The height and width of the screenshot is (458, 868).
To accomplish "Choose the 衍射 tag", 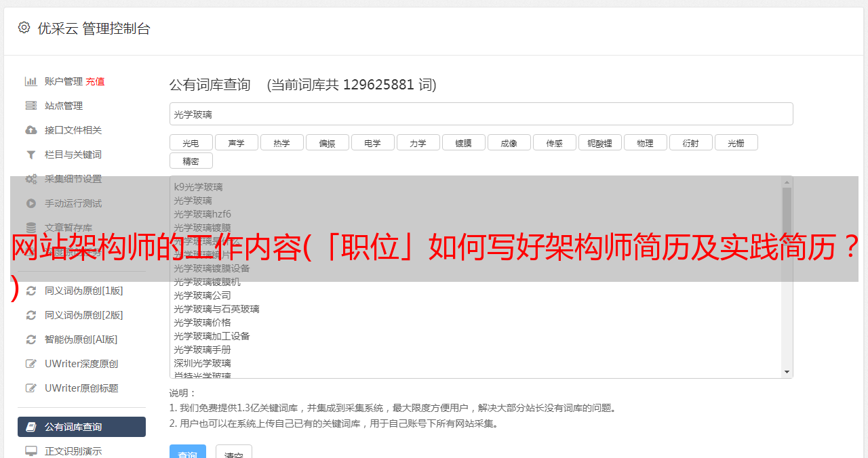I will point(690,142).
